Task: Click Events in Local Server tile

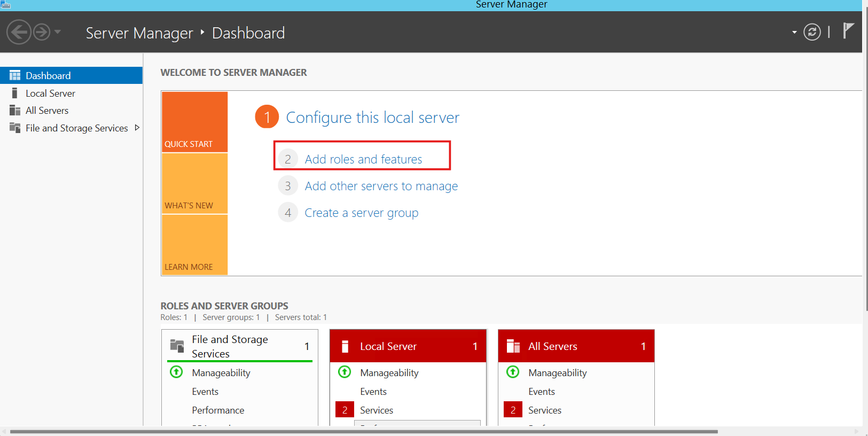Action: [373, 392]
